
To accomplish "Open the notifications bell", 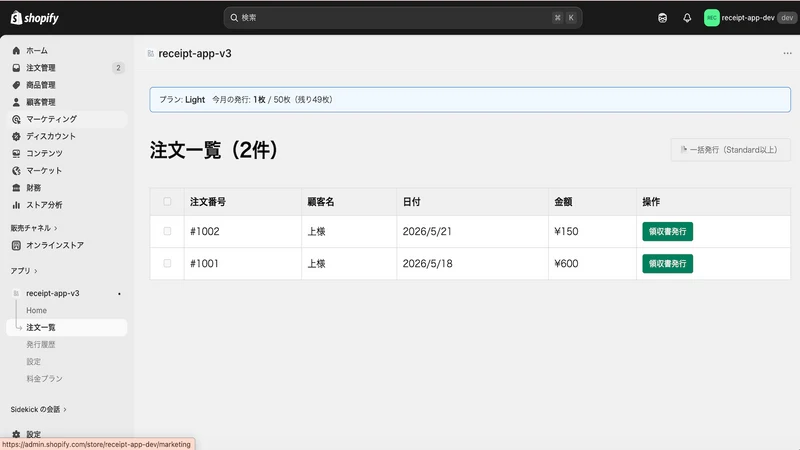I will [x=687, y=18].
